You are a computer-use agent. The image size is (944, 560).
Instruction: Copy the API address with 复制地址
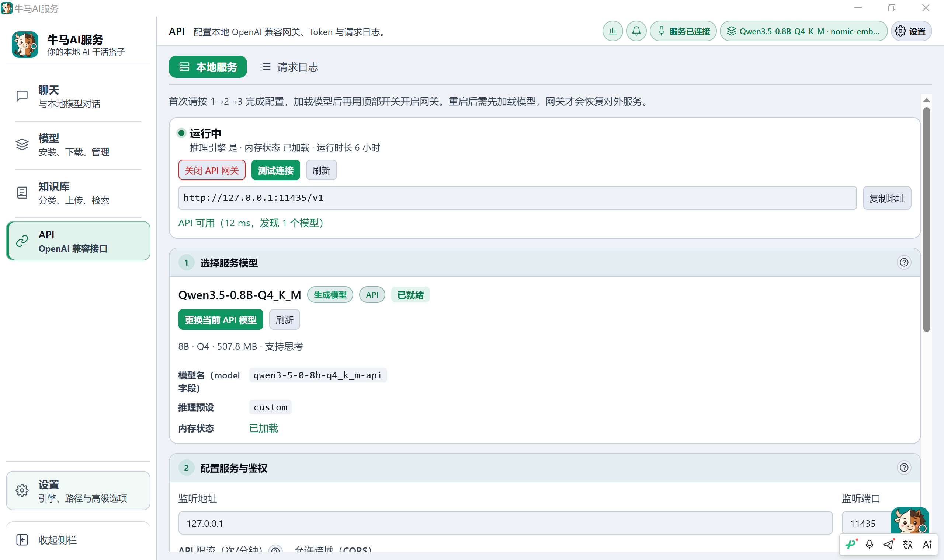pyautogui.click(x=887, y=198)
